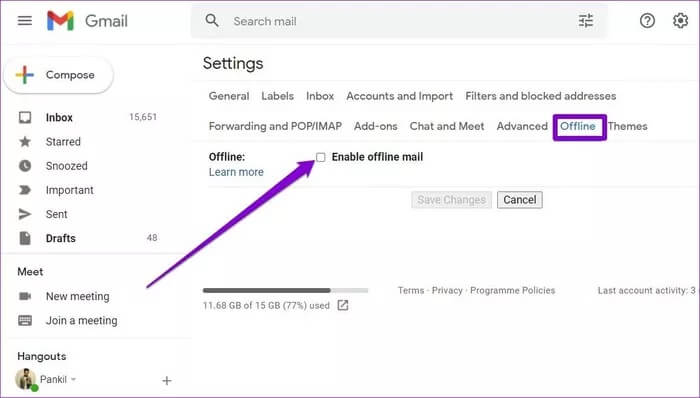700x398 pixels.
Task: Open the Snoozed folder label
Action: (x=67, y=166)
